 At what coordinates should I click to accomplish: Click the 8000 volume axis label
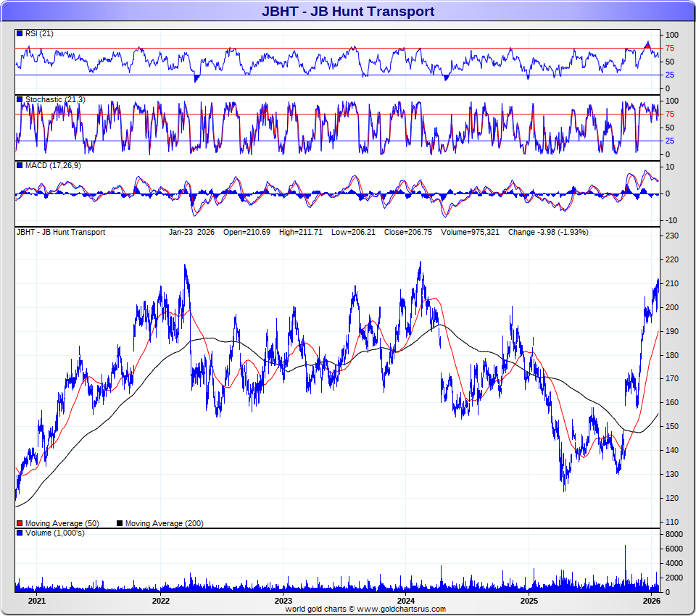(x=674, y=534)
